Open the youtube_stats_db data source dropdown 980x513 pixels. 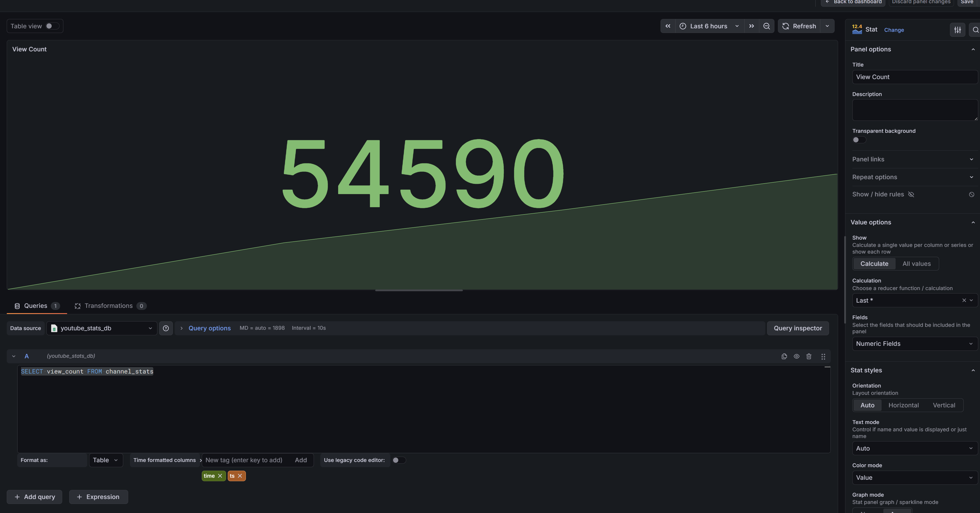102,328
